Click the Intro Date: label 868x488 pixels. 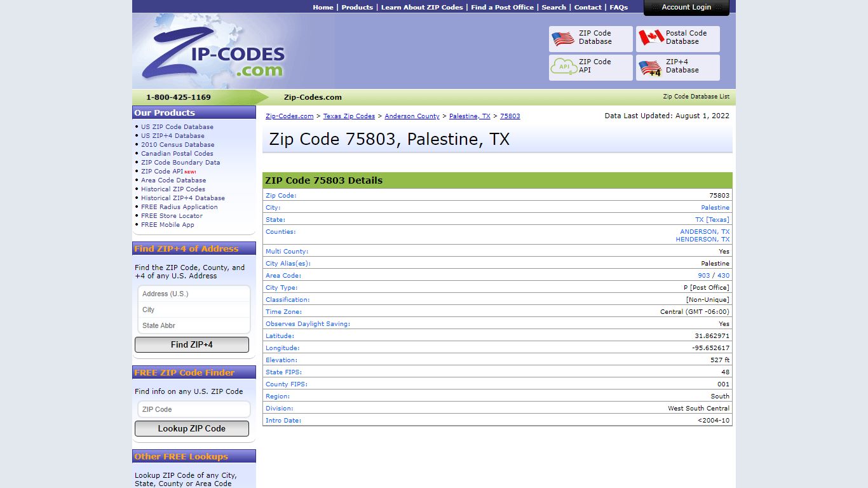[x=283, y=421]
